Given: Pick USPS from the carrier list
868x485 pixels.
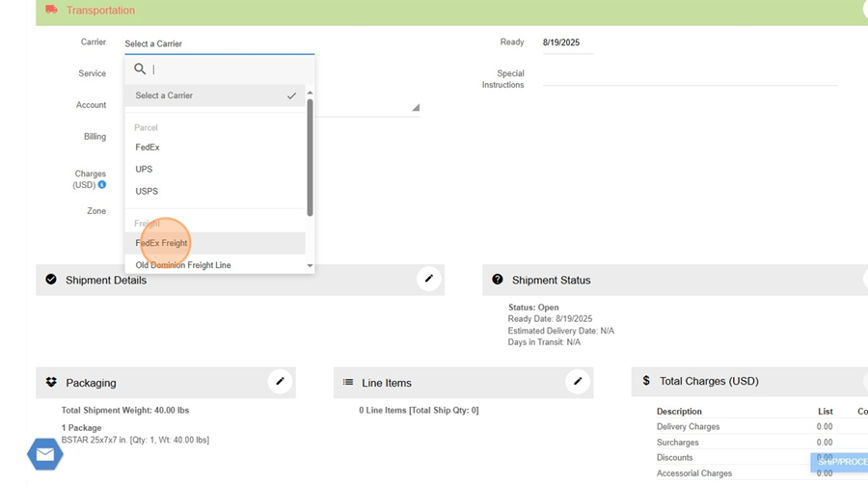Looking at the screenshot, I should (147, 191).
